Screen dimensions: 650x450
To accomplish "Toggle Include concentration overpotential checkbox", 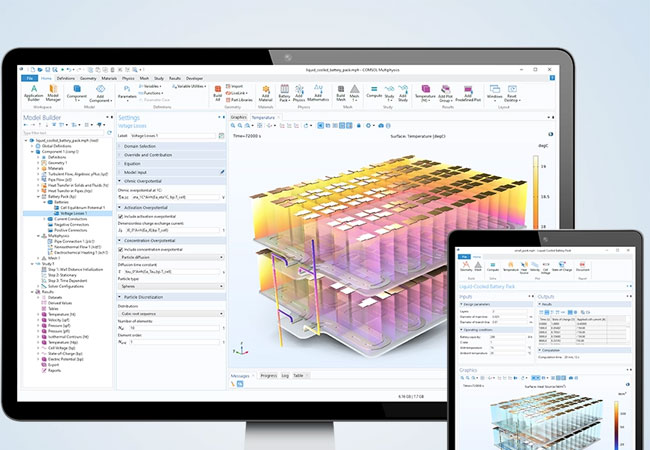I will tap(121, 249).
